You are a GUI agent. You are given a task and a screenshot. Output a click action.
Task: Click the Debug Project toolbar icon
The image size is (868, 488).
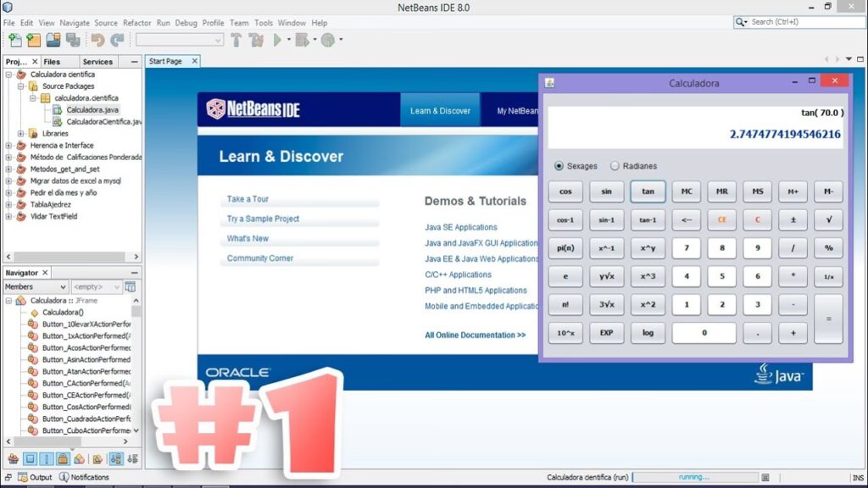click(x=303, y=40)
